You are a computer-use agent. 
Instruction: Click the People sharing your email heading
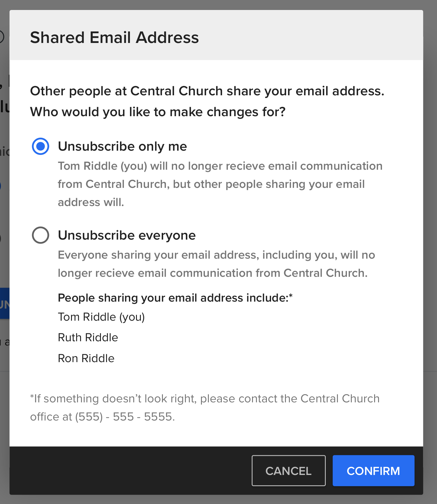pyautogui.click(x=175, y=298)
